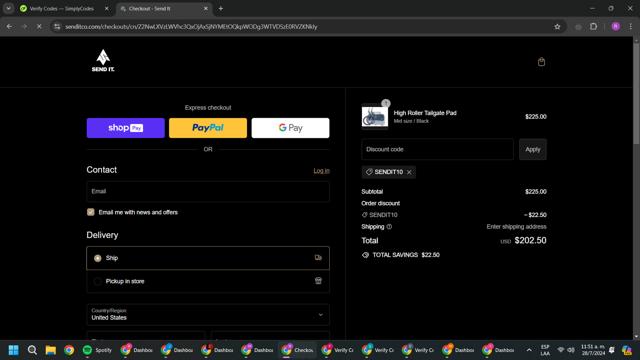Click the shipping help question icon

(x=389, y=227)
